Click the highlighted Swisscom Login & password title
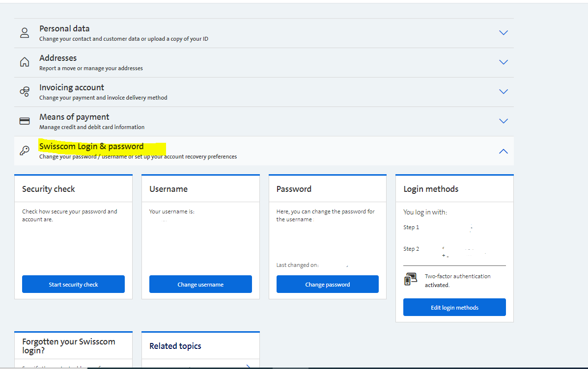588x369 pixels. [91, 147]
